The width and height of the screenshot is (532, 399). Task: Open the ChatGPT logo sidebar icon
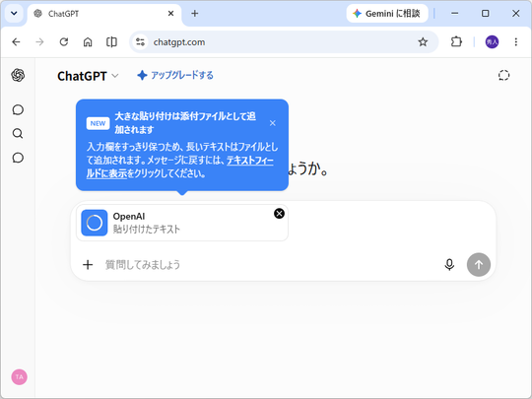18,75
